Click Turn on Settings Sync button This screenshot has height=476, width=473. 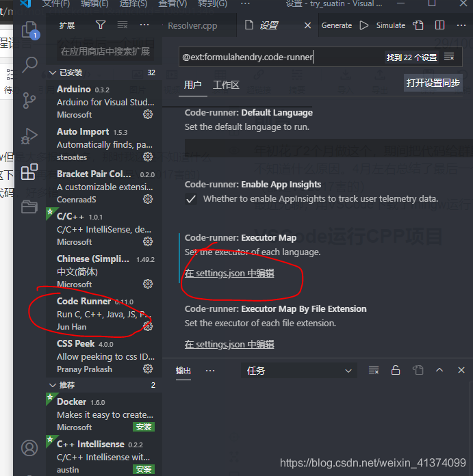[x=433, y=83]
